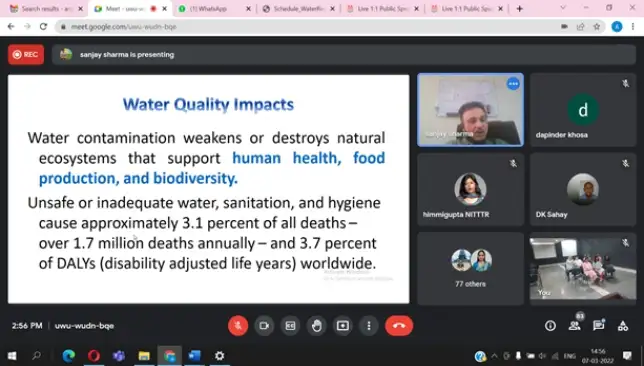This screenshot has height=366, width=644.
Task: Switch to the WhatsApp browser tab
Action: [x=213, y=9]
